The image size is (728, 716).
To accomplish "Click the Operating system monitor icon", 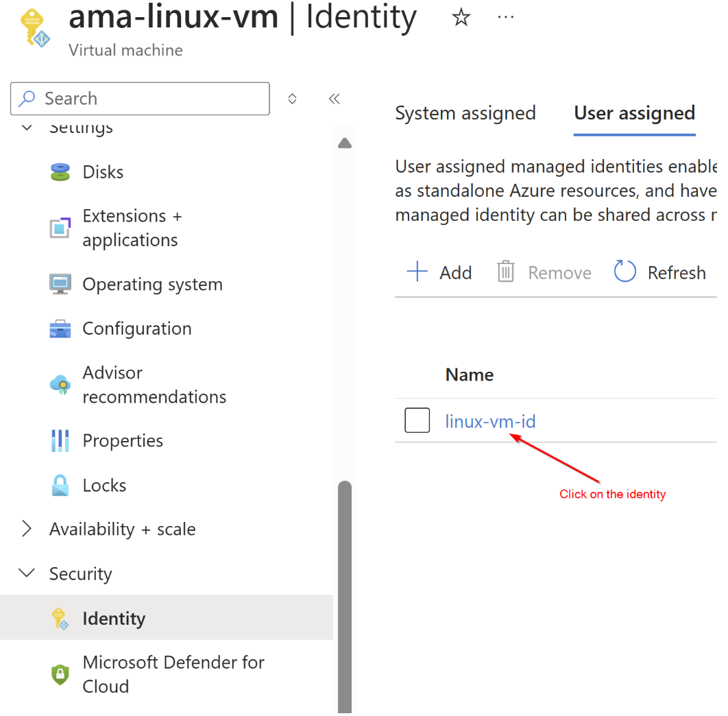I will (x=60, y=284).
